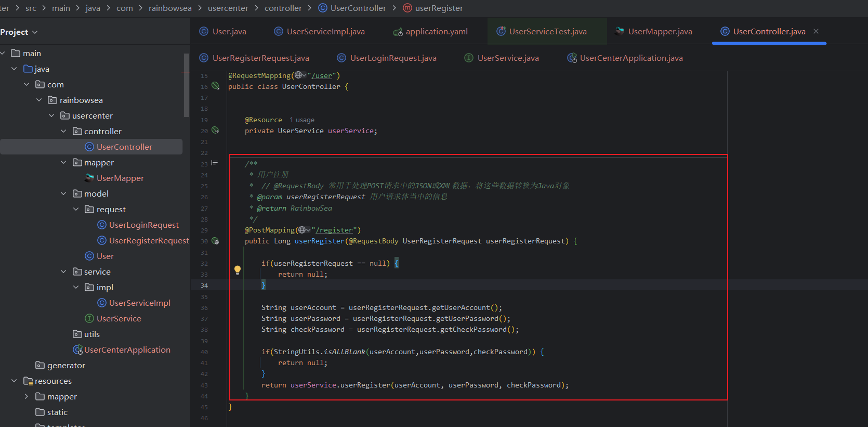Expand the mapper folder under resources
868x427 pixels.
(x=27, y=396)
